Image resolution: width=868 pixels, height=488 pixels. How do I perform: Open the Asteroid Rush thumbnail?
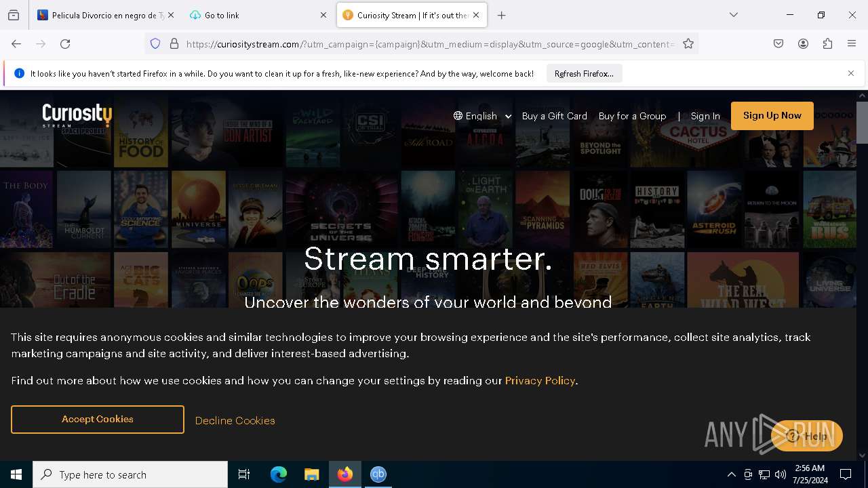point(714,209)
